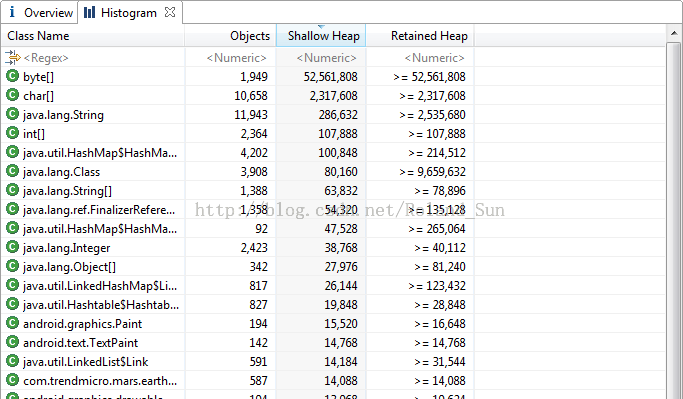Click the class icon for java.util.Hashtable$Hashtab...
Screen dimensions: 683x399
pyautogui.click(x=13, y=304)
